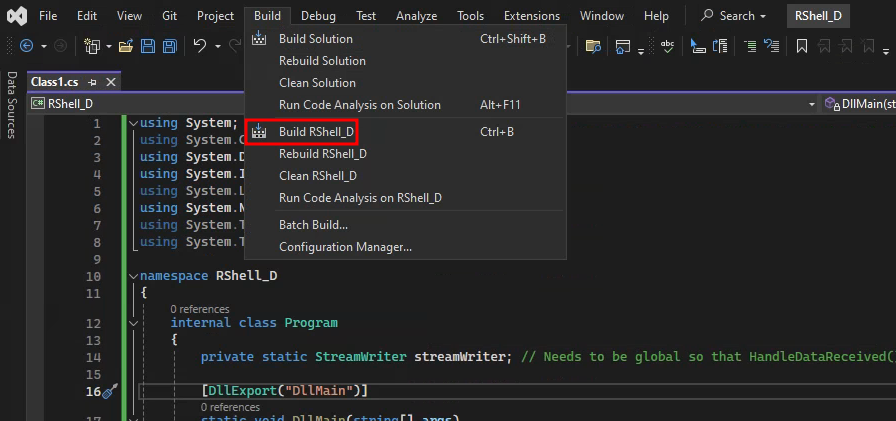896x421 pixels.
Task: Open Configuration Manager from the menu
Action: pyautogui.click(x=345, y=247)
